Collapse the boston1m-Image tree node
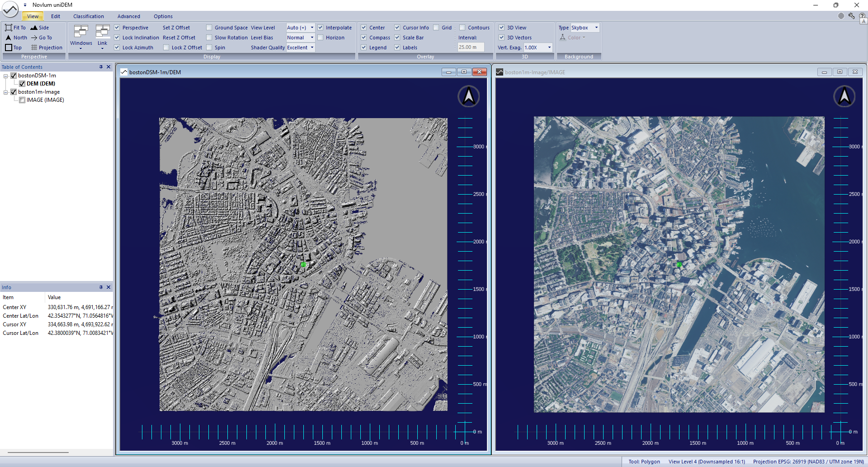Viewport: 868px width, 467px height. tap(6, 92)
